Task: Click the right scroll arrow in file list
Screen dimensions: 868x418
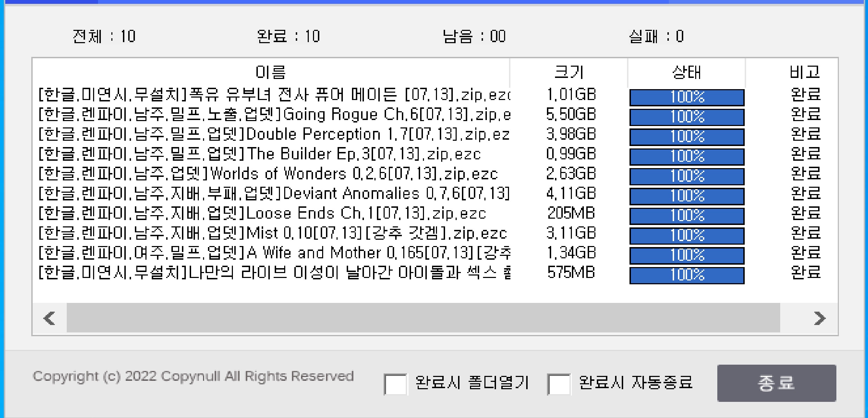Action: (820, 318)
